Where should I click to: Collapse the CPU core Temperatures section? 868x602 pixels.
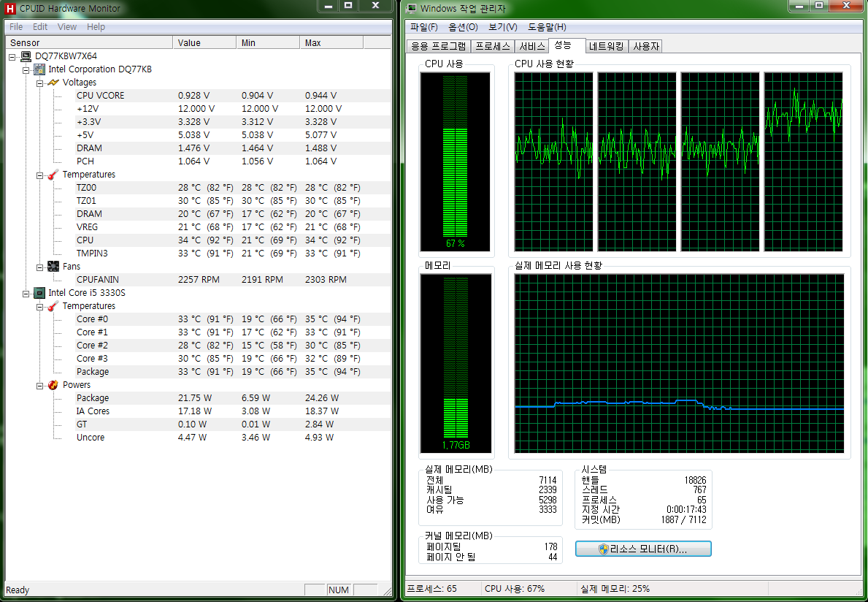(40, 306)
